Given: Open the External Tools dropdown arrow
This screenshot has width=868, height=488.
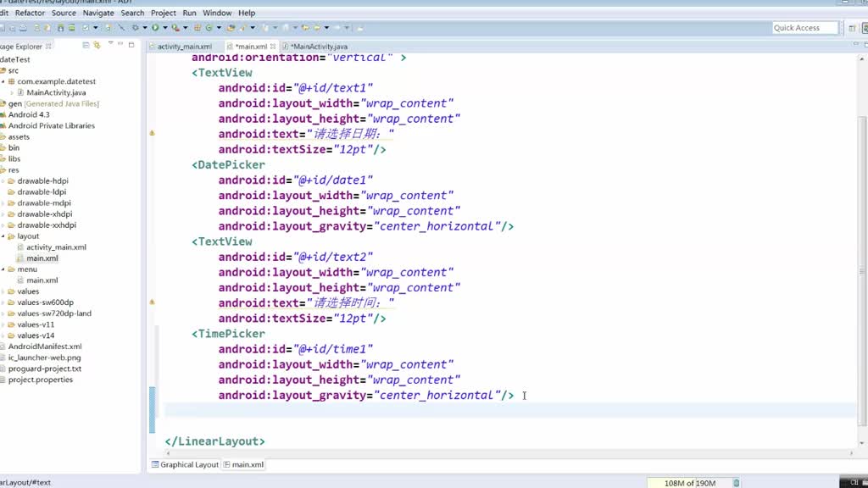Looking at the screenshot, I should pyautogui.click(x=185, y=28).
